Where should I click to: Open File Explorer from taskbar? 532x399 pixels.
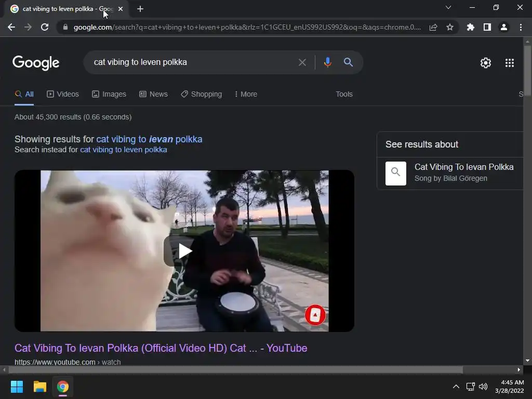[x=39, y=387]
